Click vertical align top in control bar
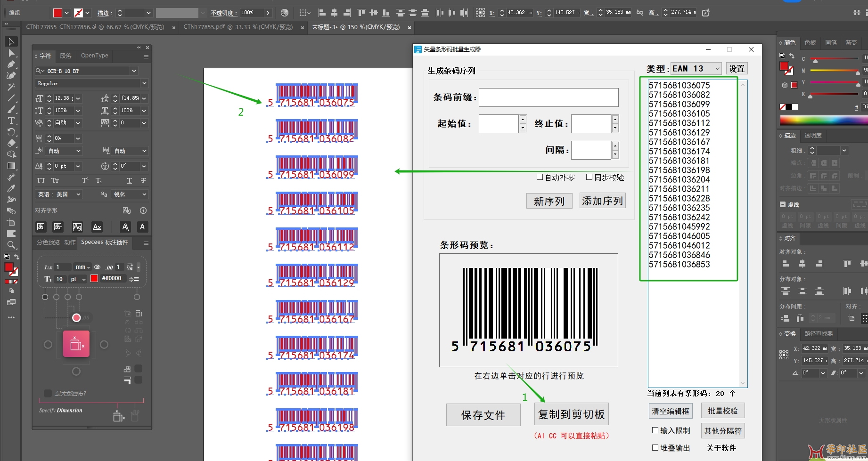Image resolution: width=868 pixels, height=461 pixels. tap(361, 13)
